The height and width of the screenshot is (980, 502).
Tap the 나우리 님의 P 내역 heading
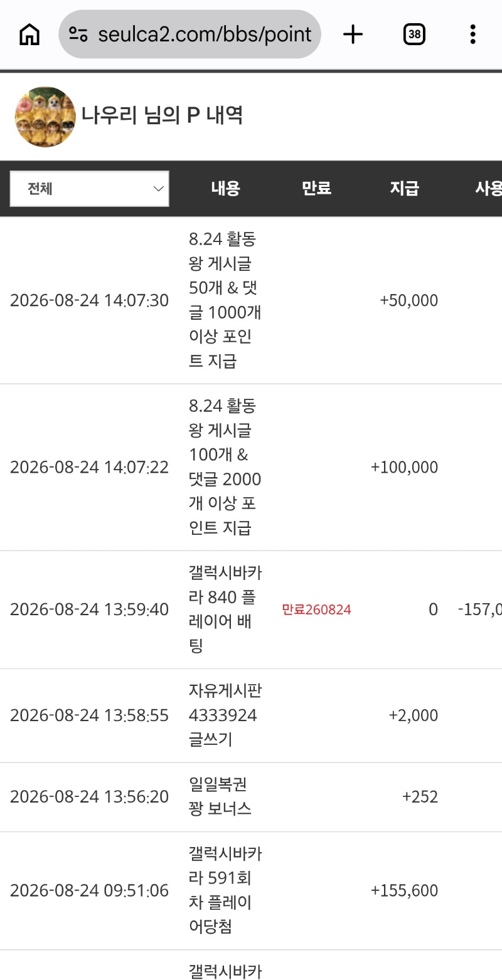(162, 115)
